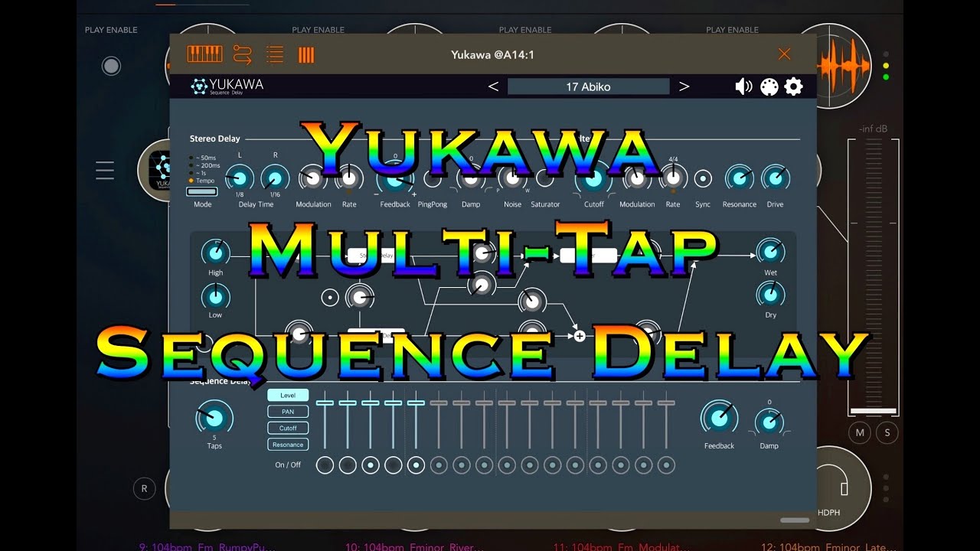Select the PAN tab for sequence sliders
This screenshot has width=980, height=551.
coord(288,412)
